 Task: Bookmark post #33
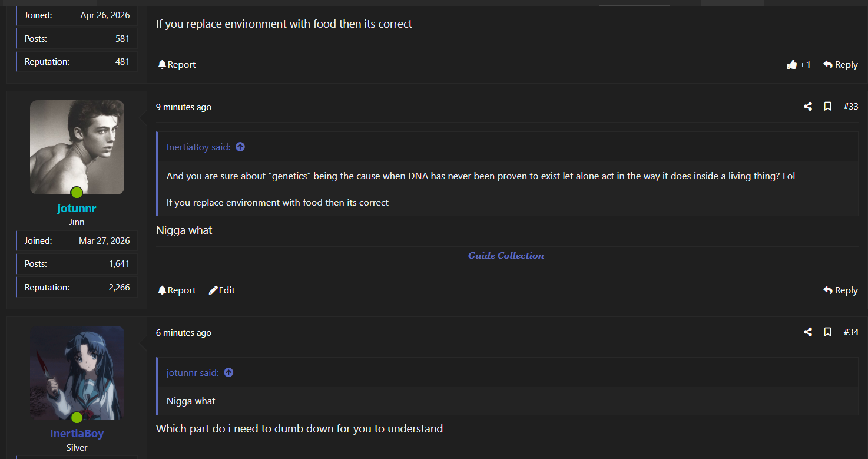[x=827, y=107]
